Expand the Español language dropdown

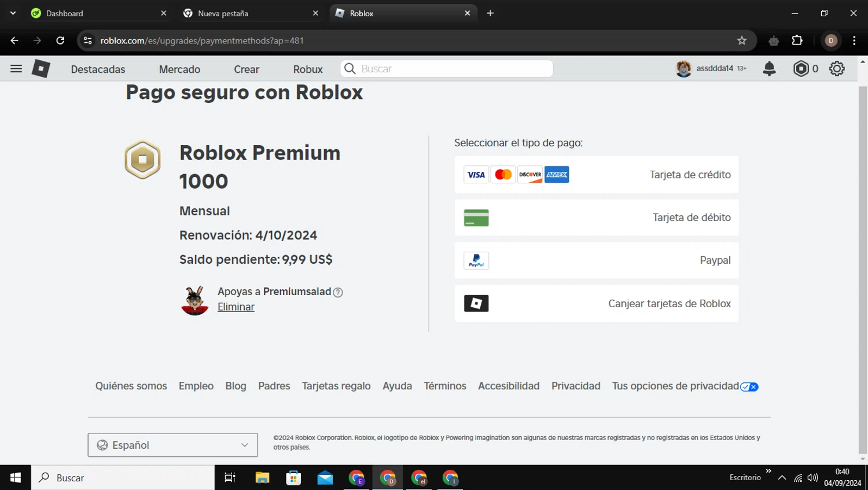[173, 445]
